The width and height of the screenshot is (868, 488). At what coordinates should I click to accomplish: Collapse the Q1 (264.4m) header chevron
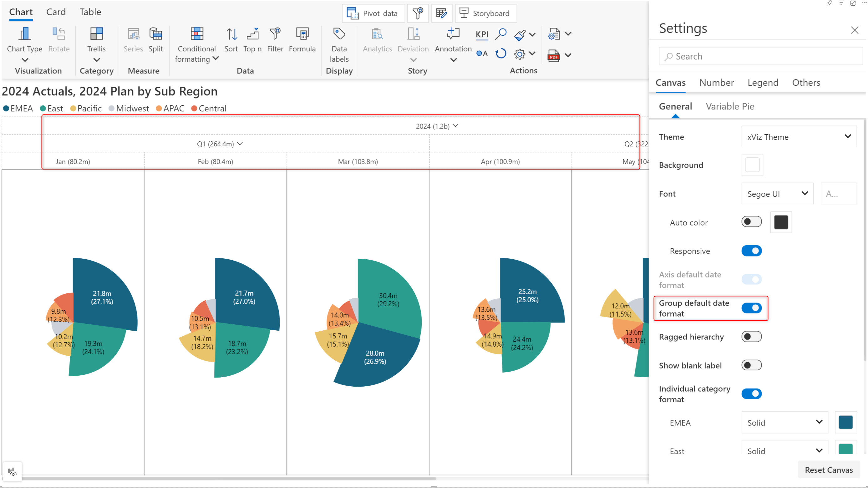click(240, 144)
